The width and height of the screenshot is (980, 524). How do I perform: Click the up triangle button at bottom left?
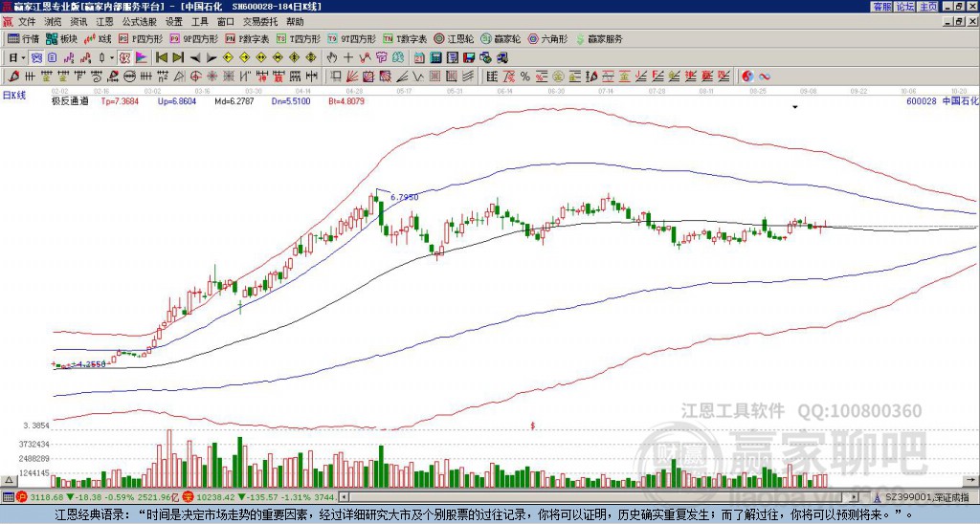point(9,480)
